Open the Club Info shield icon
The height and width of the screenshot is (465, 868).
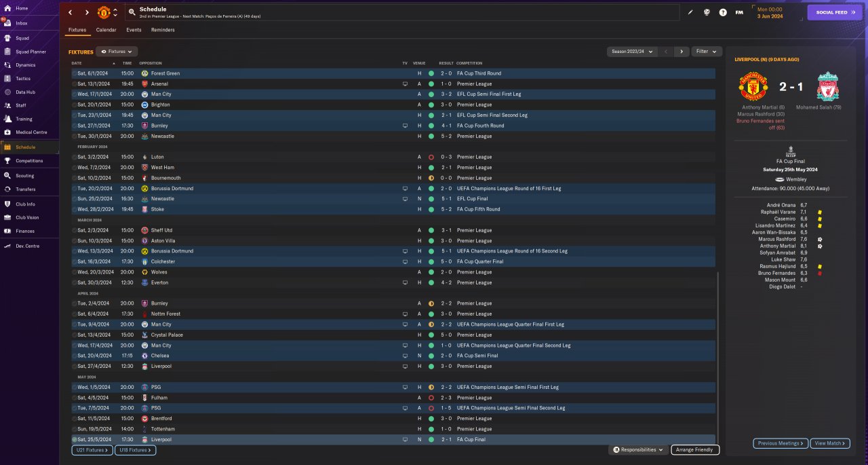[x=7, y=204]
